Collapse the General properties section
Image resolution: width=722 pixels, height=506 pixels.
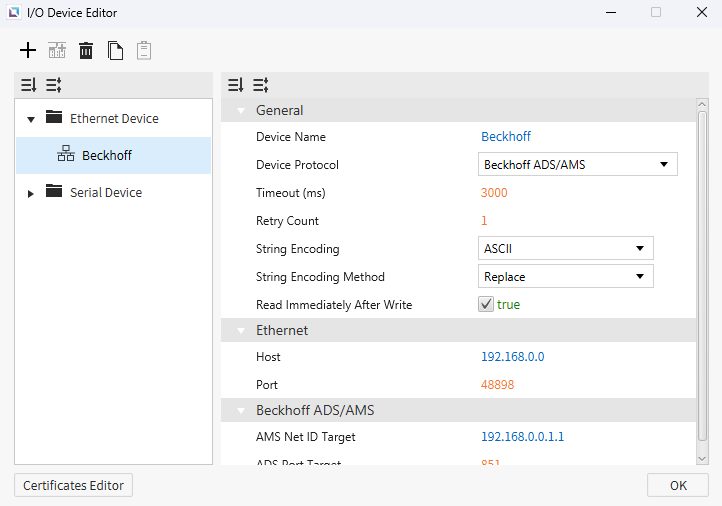[x=241, y=111]
